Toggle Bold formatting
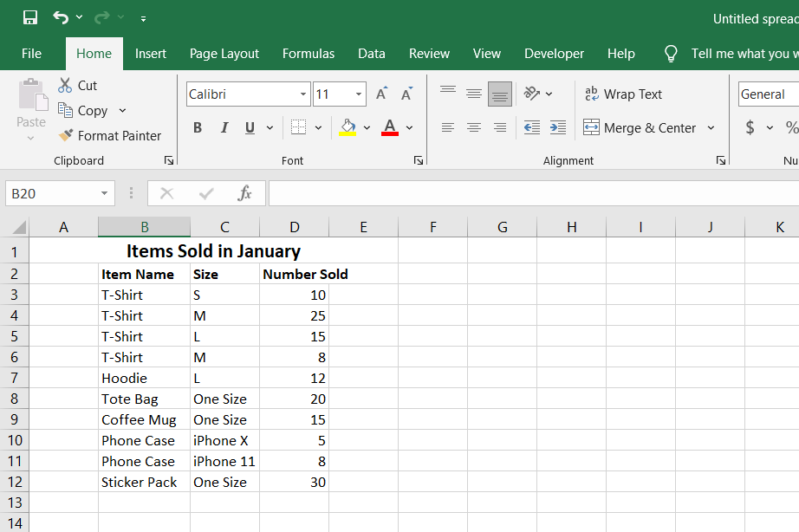This screenshot has height=532, width=799. [198, 127]
